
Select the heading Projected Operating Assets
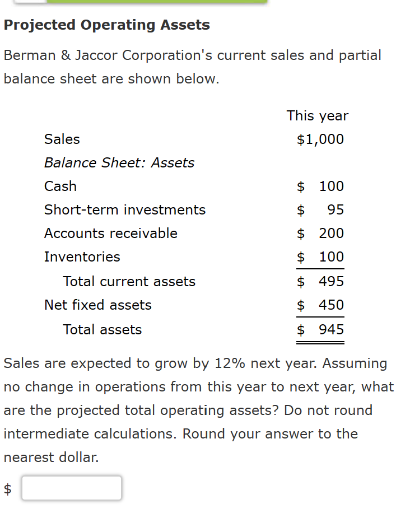(x=106, y=25)
